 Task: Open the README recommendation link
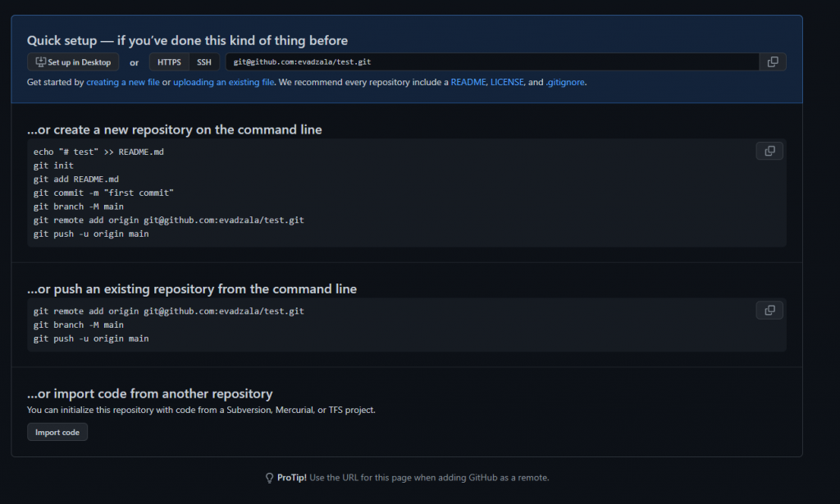(x=468, y=83)
